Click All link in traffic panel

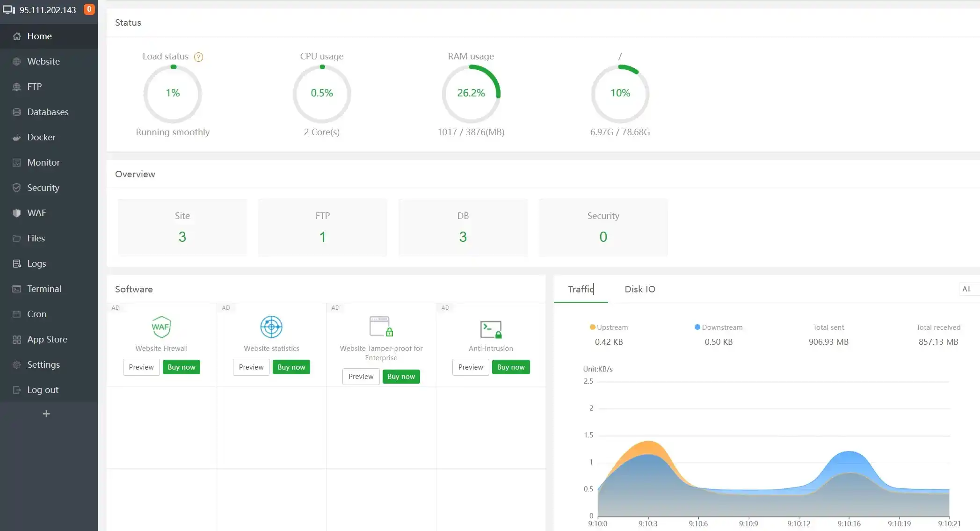click(966, 288)
